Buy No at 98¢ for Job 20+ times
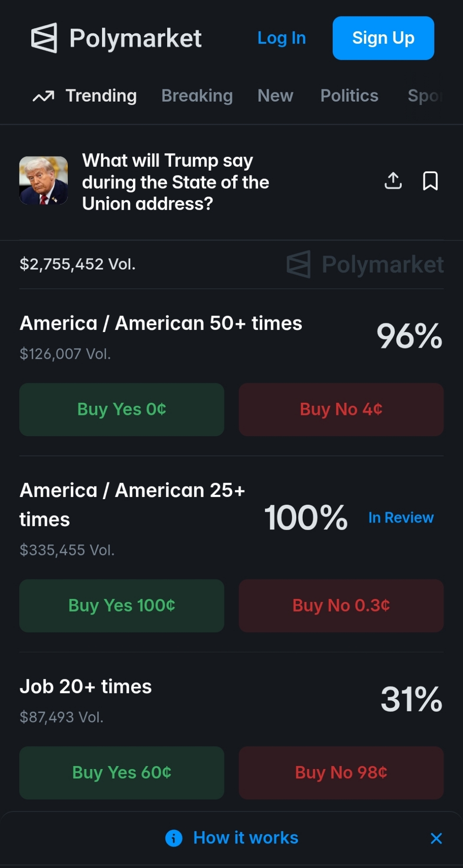Screen dimensions: 463x868 coord(341,773)
